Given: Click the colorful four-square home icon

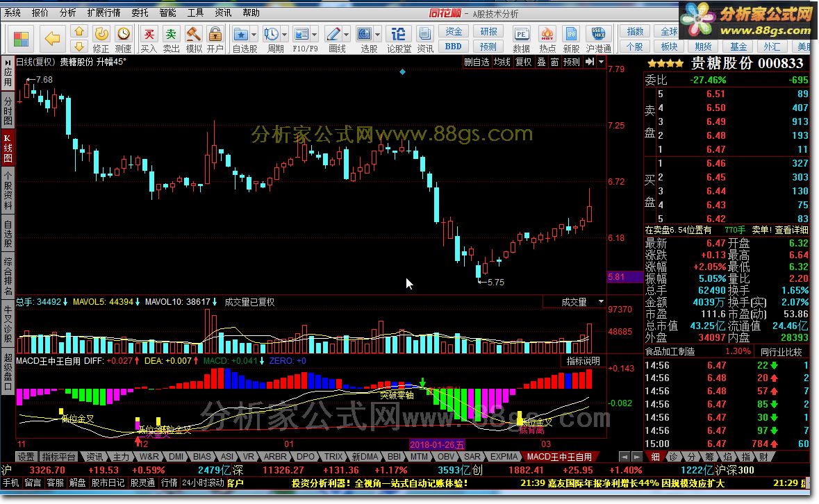Looking at the screenshot, I should [x=22, y=39].
